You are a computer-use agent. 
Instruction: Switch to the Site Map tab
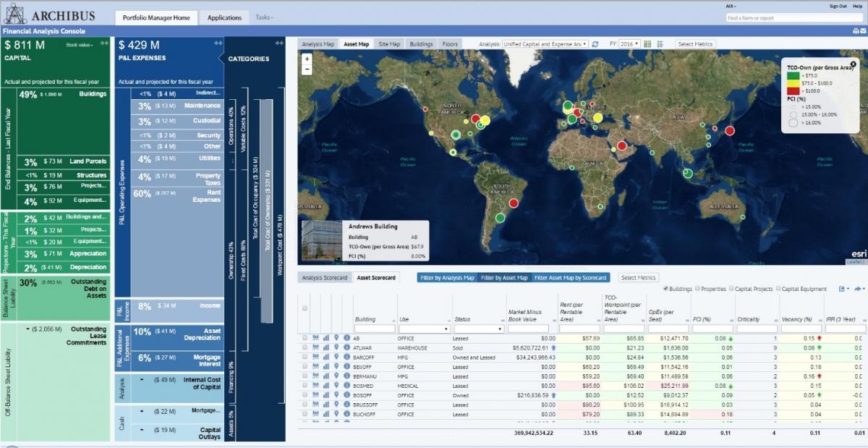(x=389, y=44)
